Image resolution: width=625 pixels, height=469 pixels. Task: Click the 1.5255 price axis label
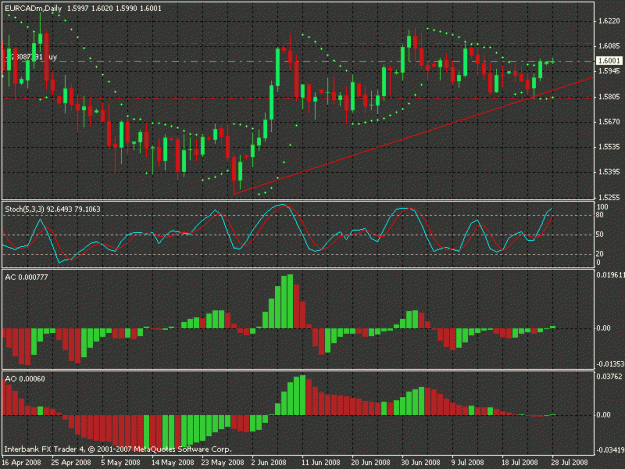pyautogui.click(x=609, y=197)
